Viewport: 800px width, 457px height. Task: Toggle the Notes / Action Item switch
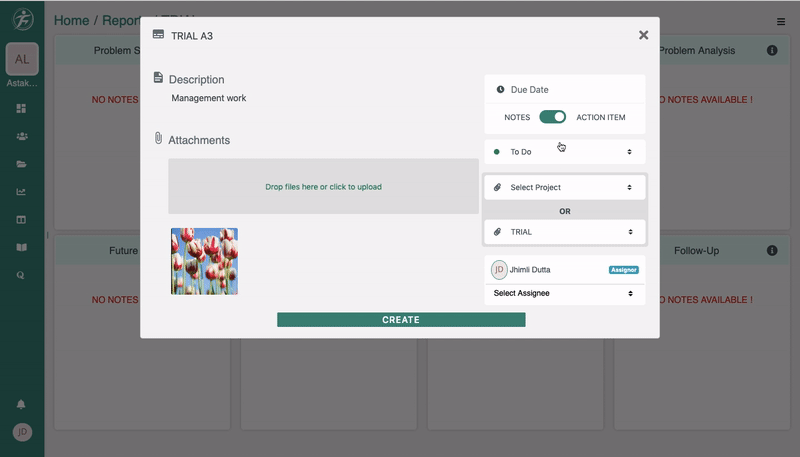tap(553, 117)
